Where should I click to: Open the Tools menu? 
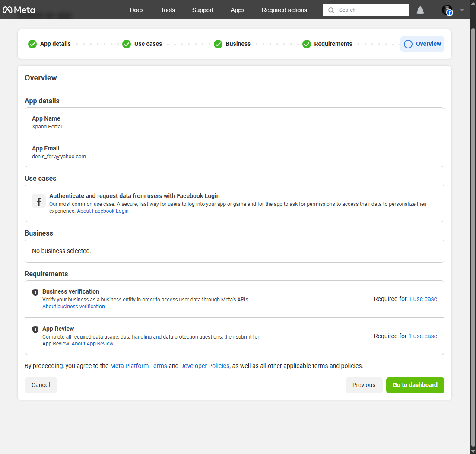click(168, 10)
